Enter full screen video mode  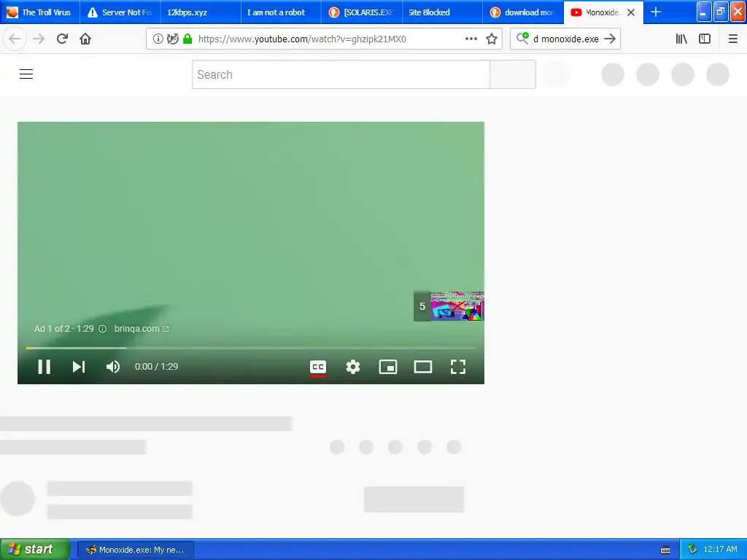pos(458,367)
